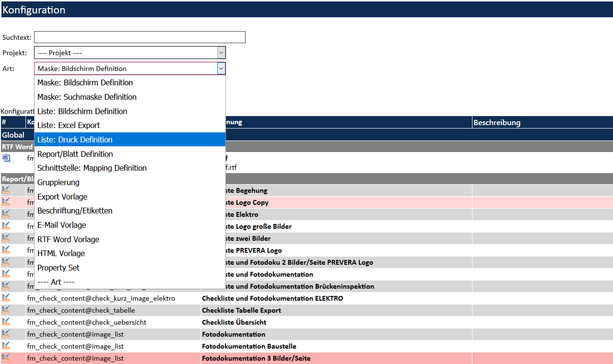Screen dimensions: 613x364
Task: Select the '---- Art ----' placeholder option
Action: [130, 282]
